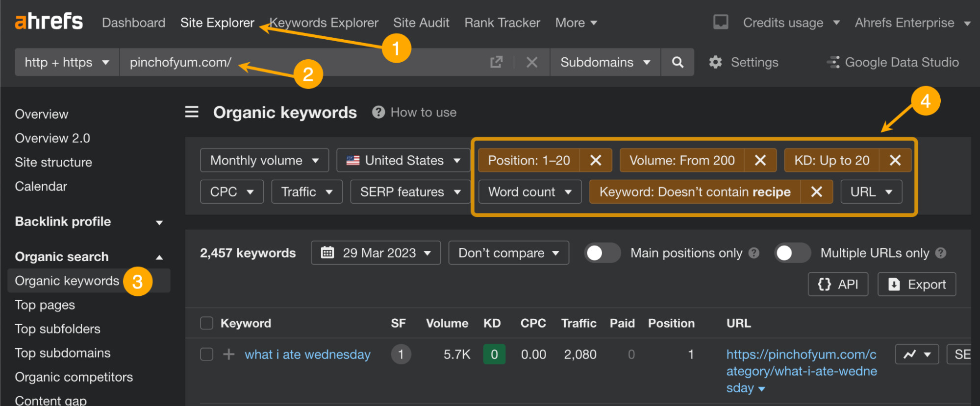980x406 pixels.
Task: Open the Traffic filter dropdown
Action: [307, 191]
